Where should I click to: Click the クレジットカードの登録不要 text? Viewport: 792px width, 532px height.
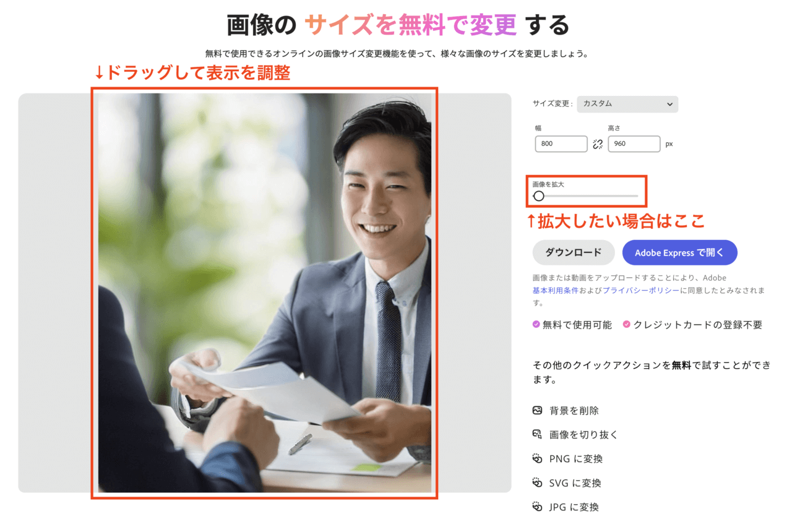tap(698, 325)
